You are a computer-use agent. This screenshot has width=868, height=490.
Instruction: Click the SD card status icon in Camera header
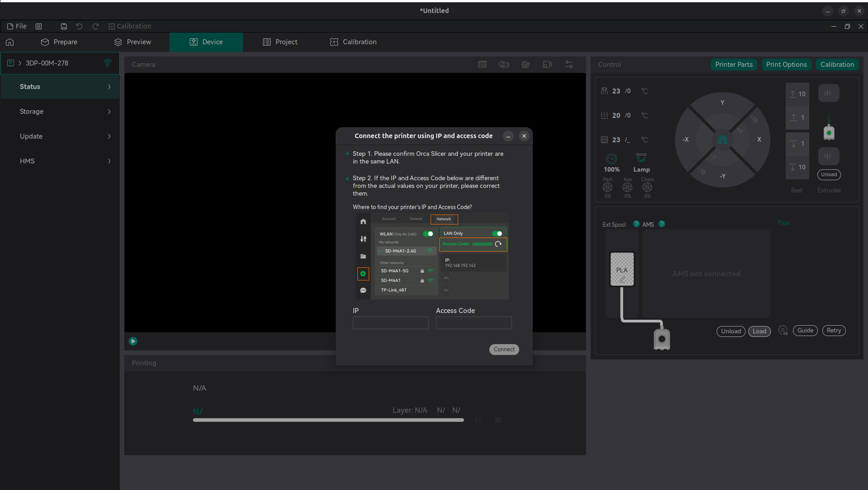[482, 65]
